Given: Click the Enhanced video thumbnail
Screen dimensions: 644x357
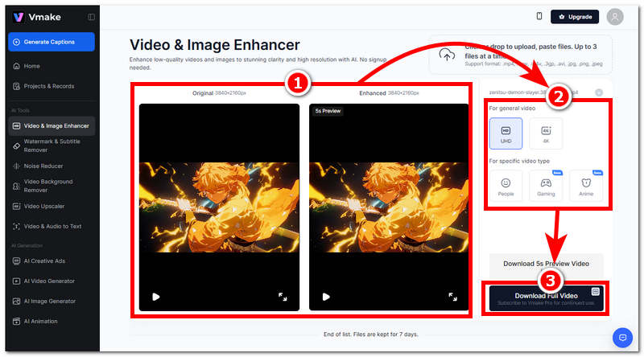Looking at the screenshot, I should click(x=389, y=207).
